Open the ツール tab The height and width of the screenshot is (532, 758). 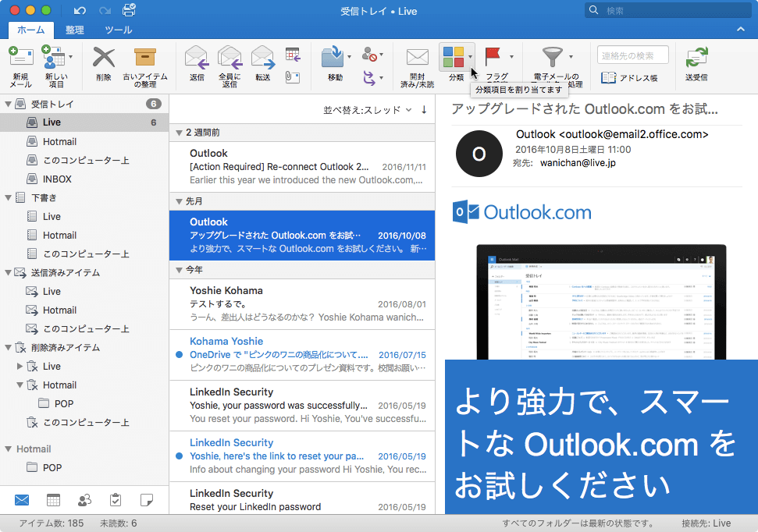coord(117,28)
